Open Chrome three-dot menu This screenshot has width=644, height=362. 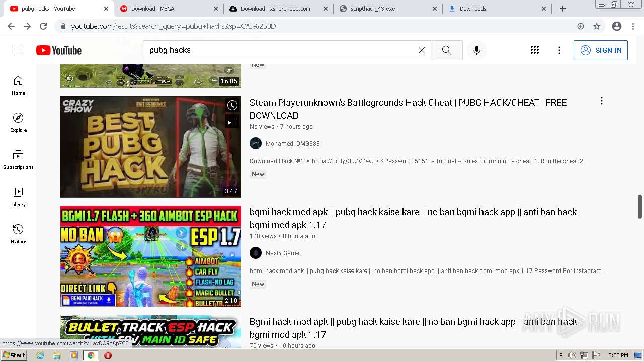(x=633, y=26)
